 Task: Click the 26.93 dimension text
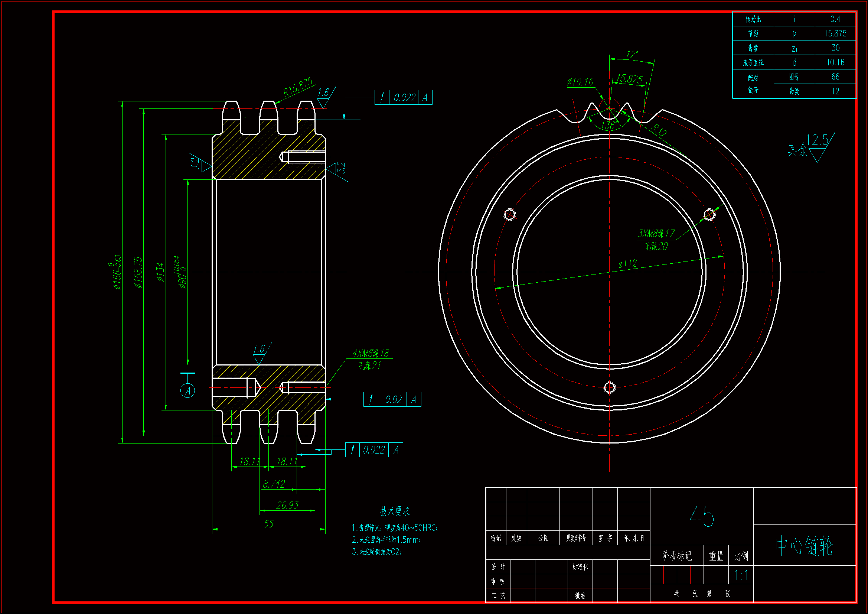tap(287, 505)
